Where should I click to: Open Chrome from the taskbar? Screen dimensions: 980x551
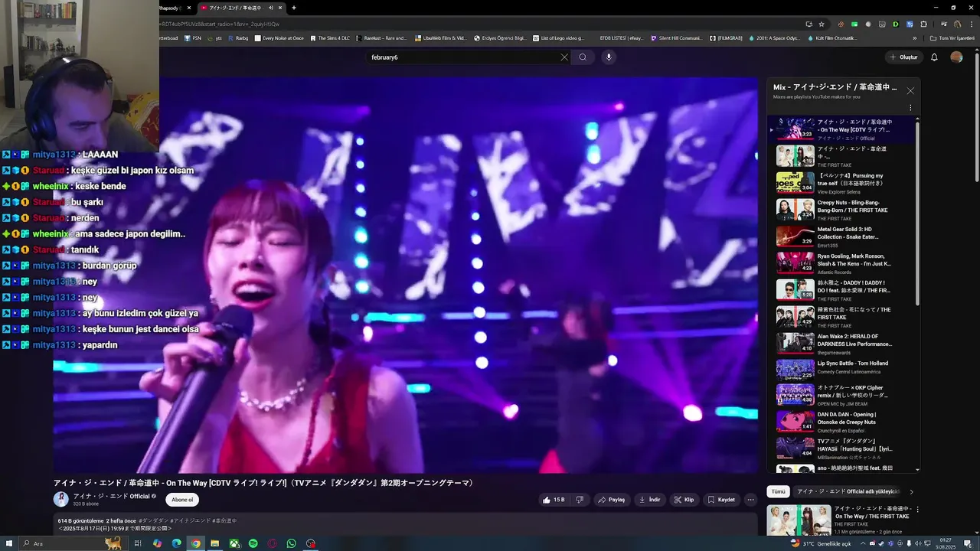(196, 543)
